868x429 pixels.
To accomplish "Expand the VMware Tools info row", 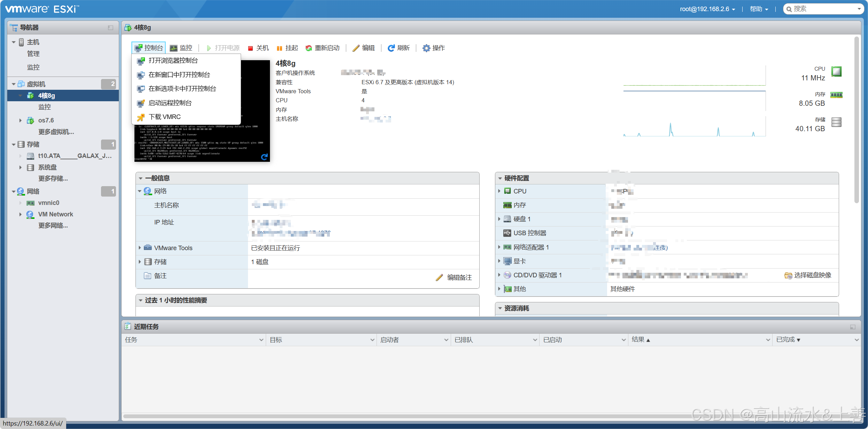I will click(x=140, y=248).
